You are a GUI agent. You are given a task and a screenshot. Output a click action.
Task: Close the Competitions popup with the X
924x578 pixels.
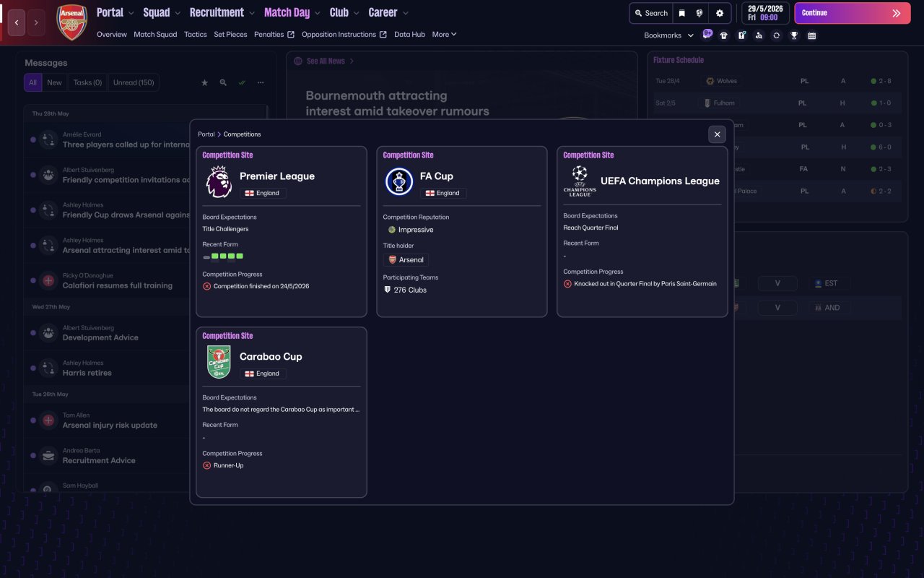tap(717, 134)
